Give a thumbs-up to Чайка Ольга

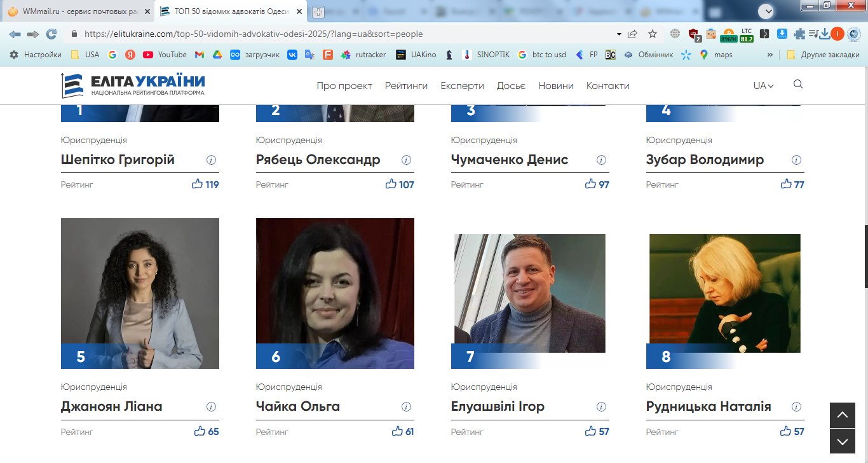[397, 431]
